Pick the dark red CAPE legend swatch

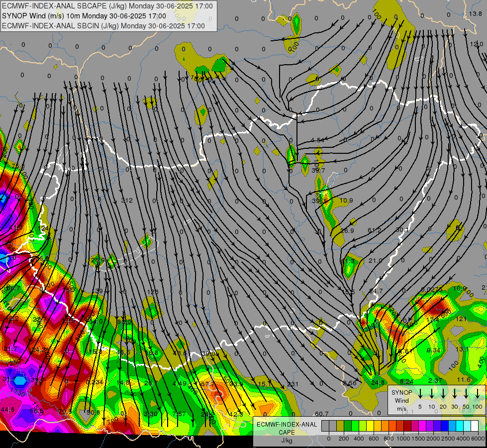point(407,426)
